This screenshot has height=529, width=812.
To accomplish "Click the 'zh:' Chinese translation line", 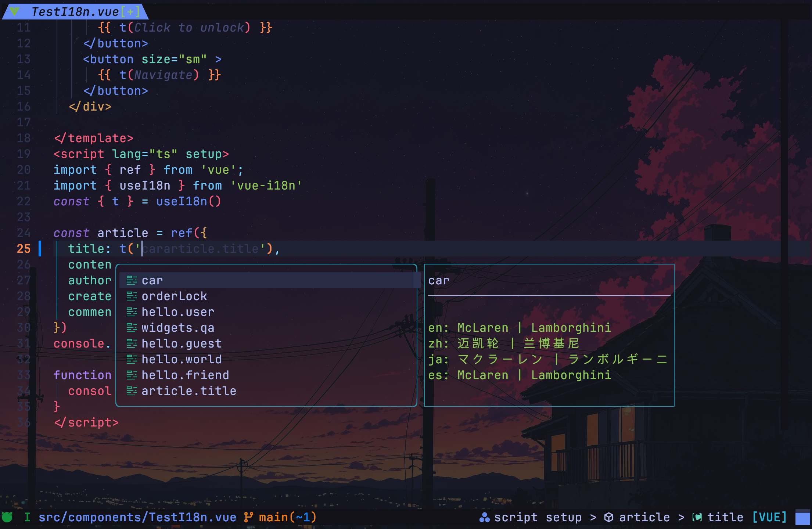I will [504, 343].
